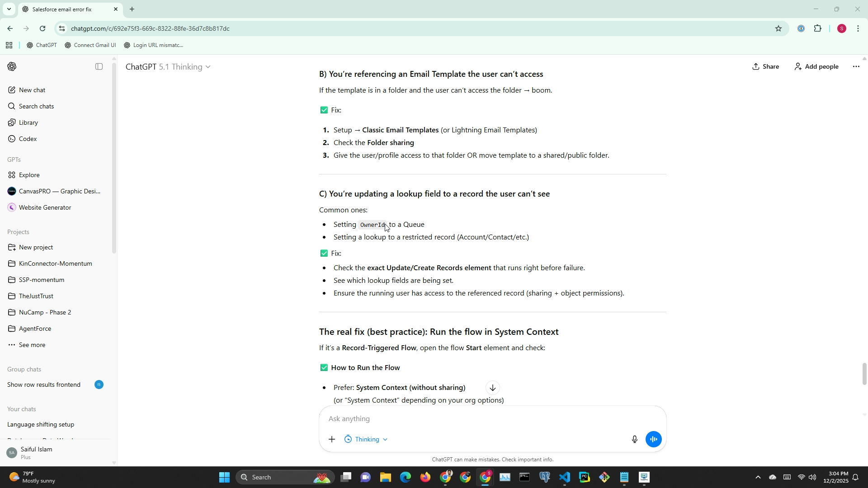Open the KinConnector-Momentum project
This screenshot has width=868, height=488.
pyautogui.click(x=55, y=263)
